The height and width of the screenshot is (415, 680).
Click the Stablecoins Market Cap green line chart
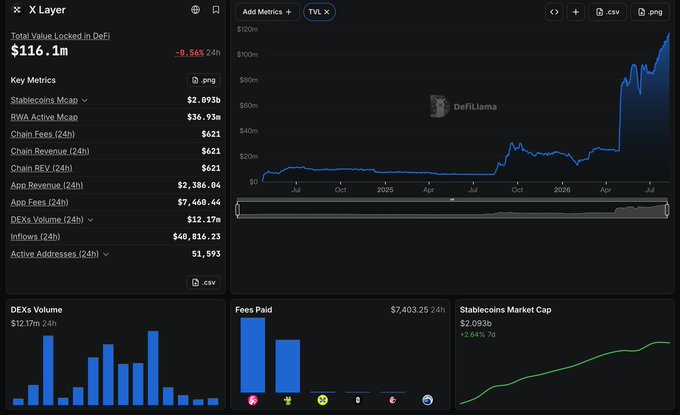point(565,373)
